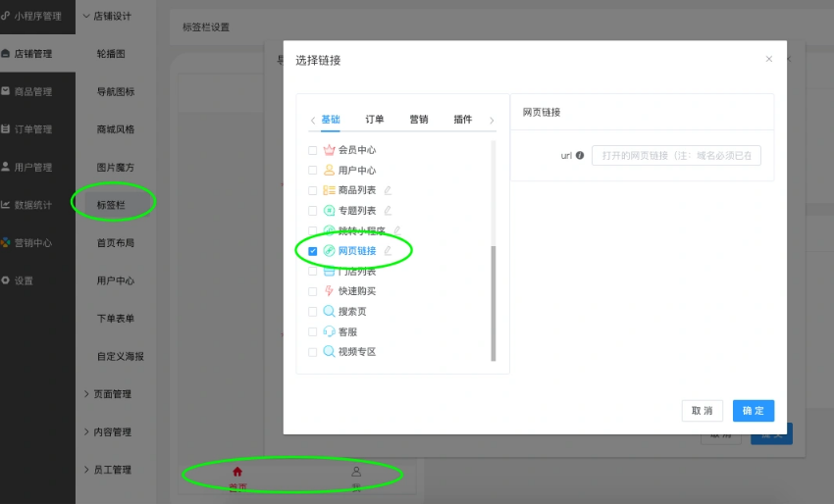This screenshot has height=504, width=834.
Task: Click the 网页链接 panel heading
Action: pyautogui.click(x=542, y=112)
